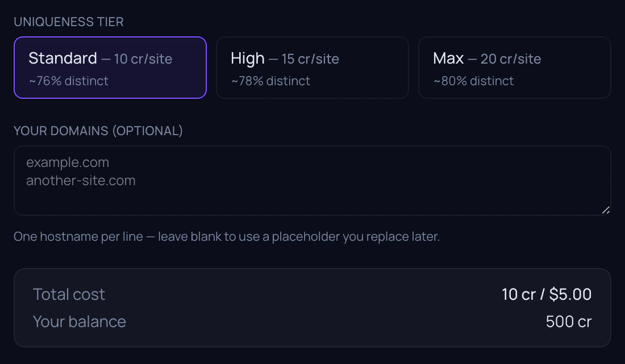The width and height of the screenshot is (625, 364).
Task: Click the 15 cr/site price text
Action: pos(310,59)
